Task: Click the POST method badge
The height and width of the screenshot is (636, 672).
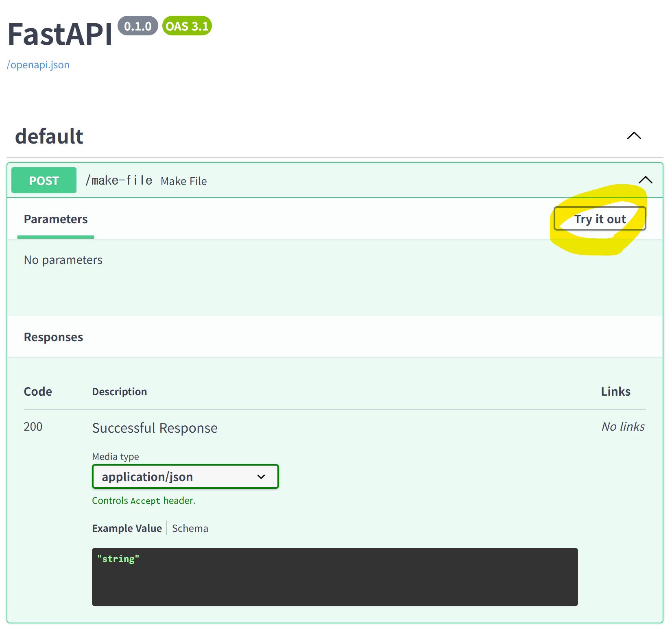Action: [44, 180]
